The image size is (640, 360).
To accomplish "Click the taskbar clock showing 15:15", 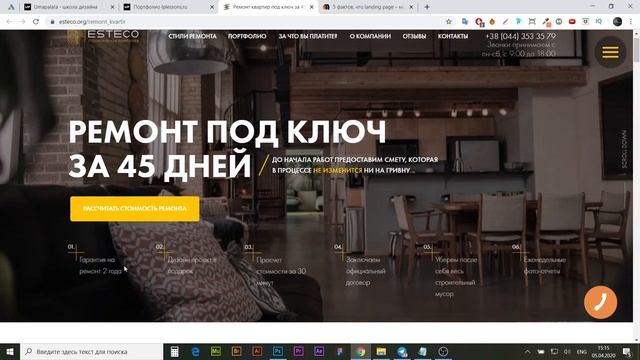I will 604,351.
